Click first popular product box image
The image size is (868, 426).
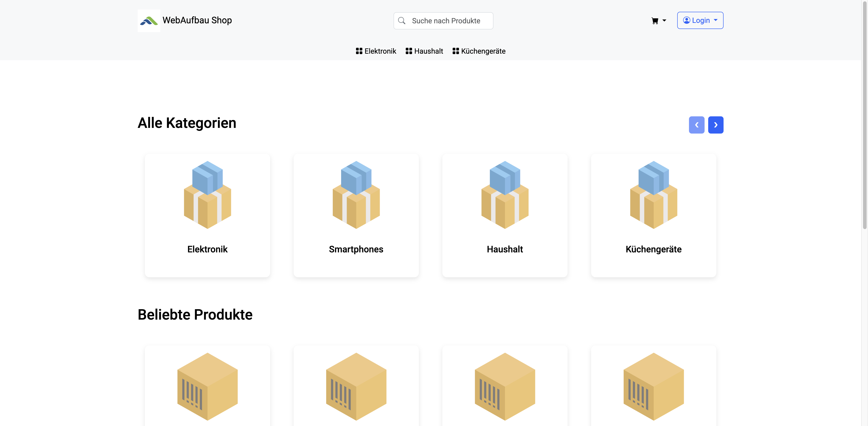[x=207, y=386]
